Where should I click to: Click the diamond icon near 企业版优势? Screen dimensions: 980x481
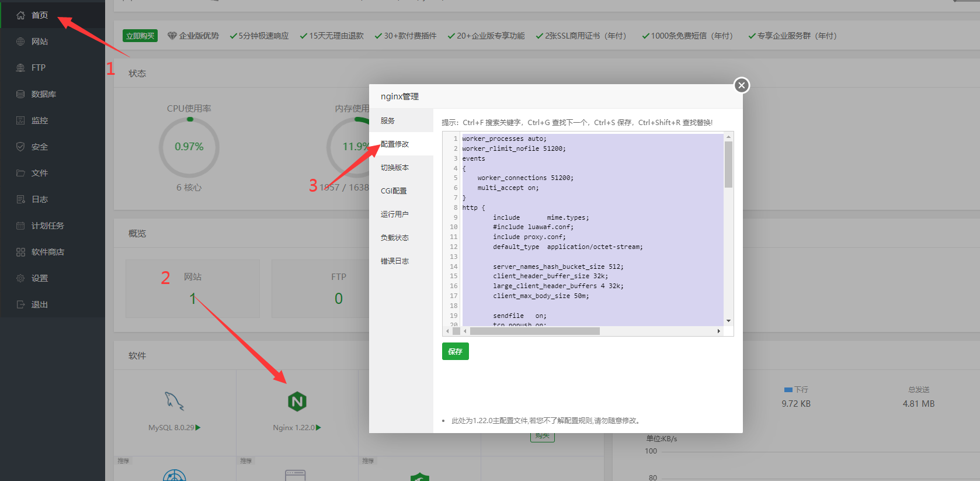[172, 36]
